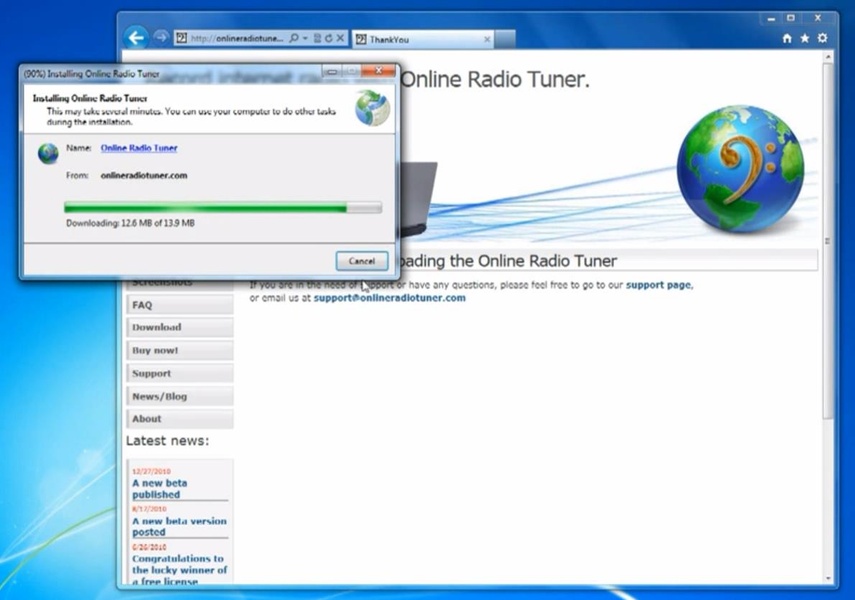The image size is (855, 600).
Task: Click the onlineradiotuner.com publisher text
Action: 144,176
